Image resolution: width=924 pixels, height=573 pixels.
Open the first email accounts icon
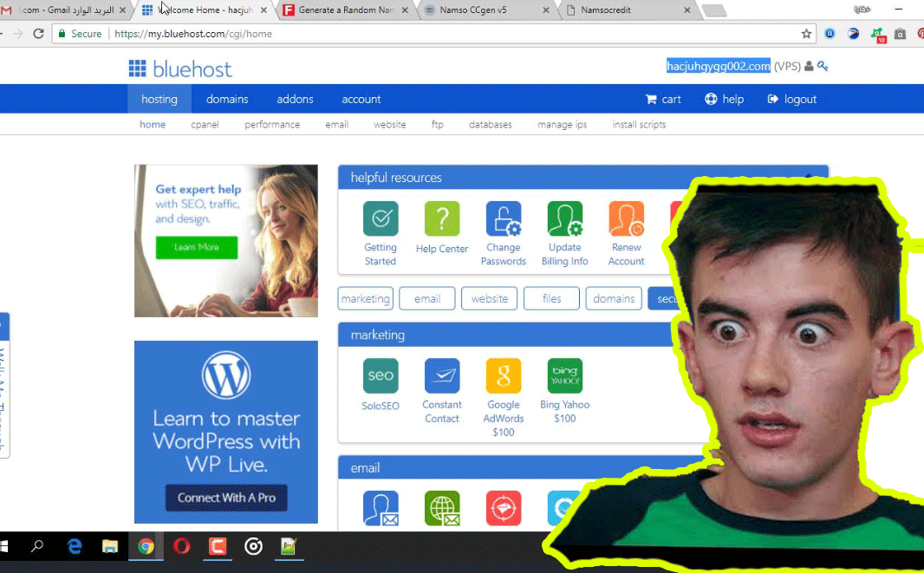pos(381,508)
